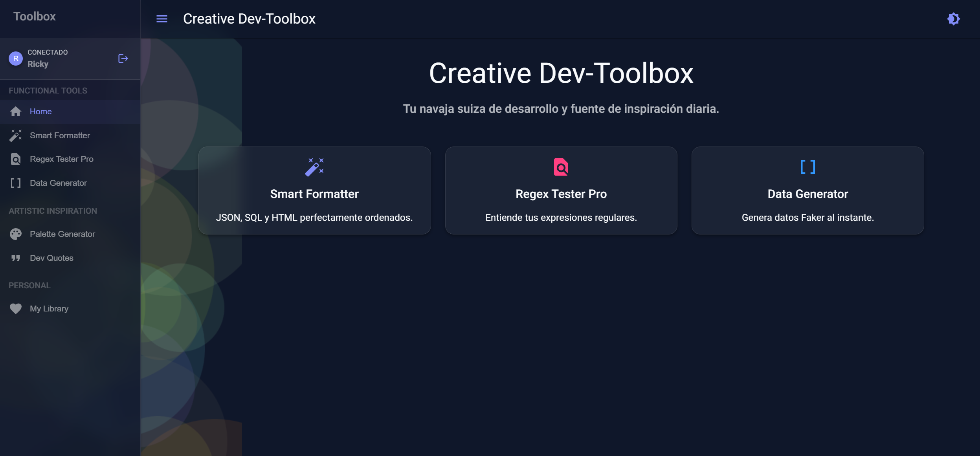The image size is (980, 456).
Task: Click the blue brackets icon on Data Generator card
Action: pyautogui.click(x=807, y=167)
